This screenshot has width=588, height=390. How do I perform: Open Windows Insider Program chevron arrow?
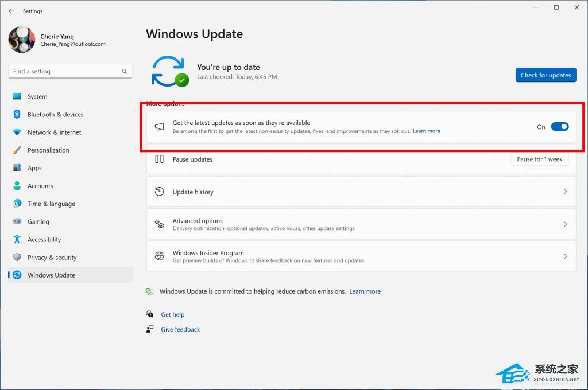[565, 256]
